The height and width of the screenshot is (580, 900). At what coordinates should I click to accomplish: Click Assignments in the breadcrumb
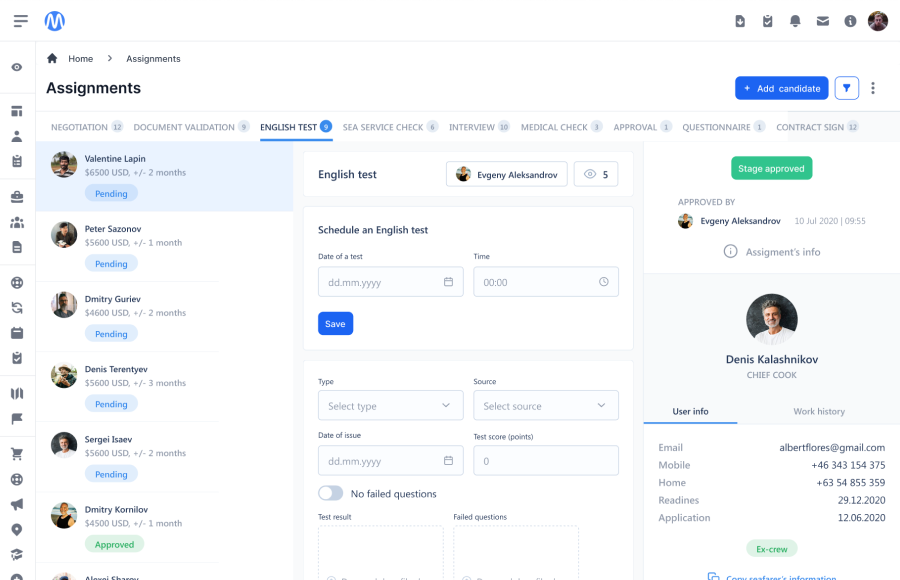click(x=153, y=59)
